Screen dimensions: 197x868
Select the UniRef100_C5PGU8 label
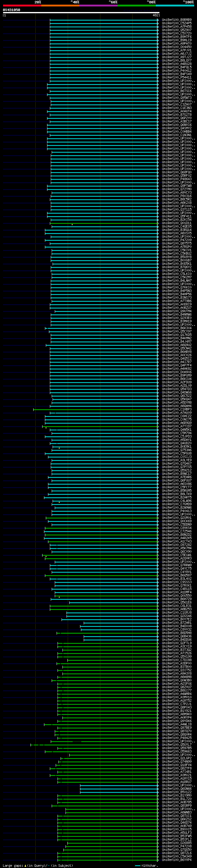(x=177, y=453)
